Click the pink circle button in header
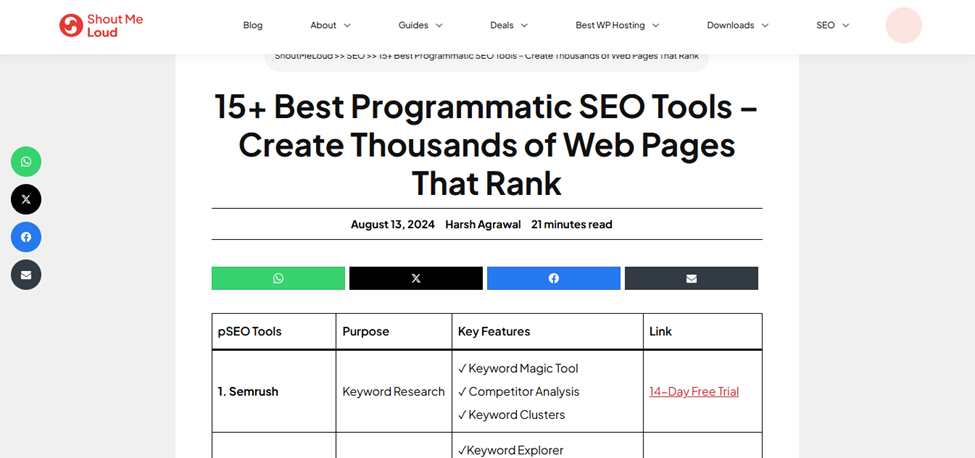 903,25
